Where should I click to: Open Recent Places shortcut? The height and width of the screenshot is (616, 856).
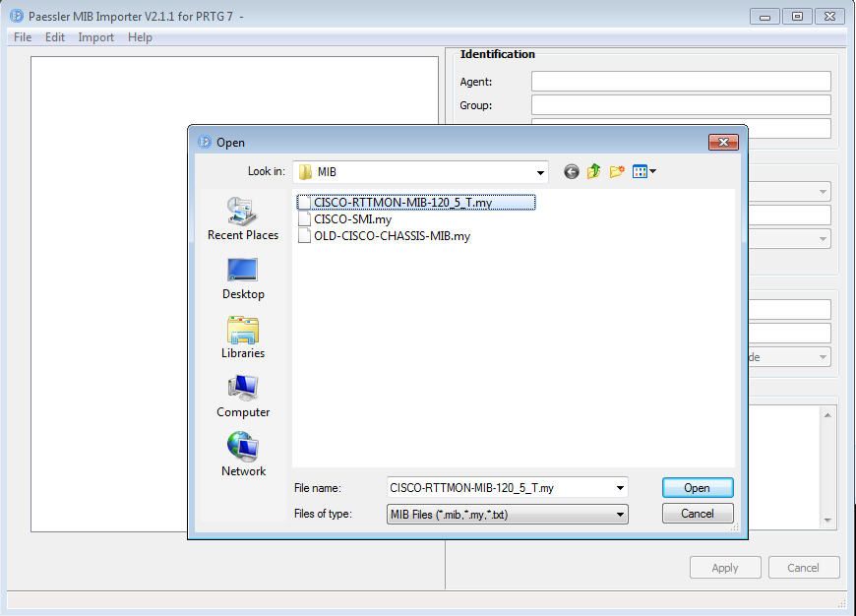[x=243, y=219]
